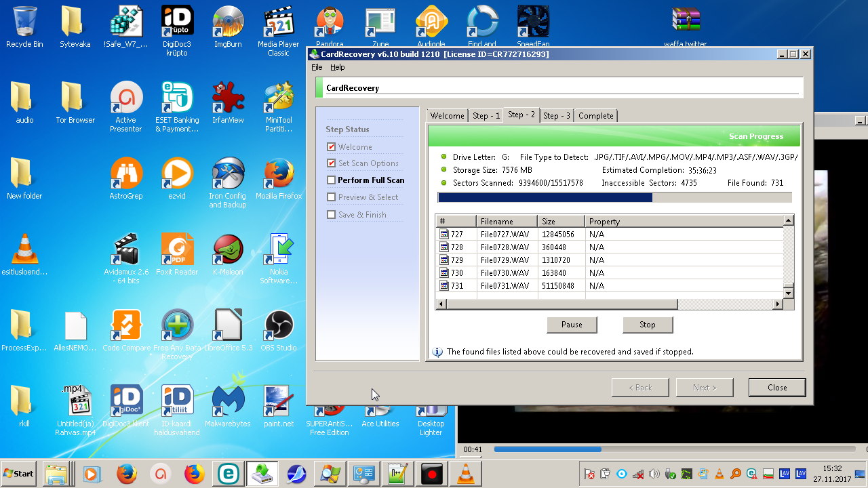The height and width of the screenshot is (488, 868).
Task: Click the Property column header
Action: (x=684, y=222)
